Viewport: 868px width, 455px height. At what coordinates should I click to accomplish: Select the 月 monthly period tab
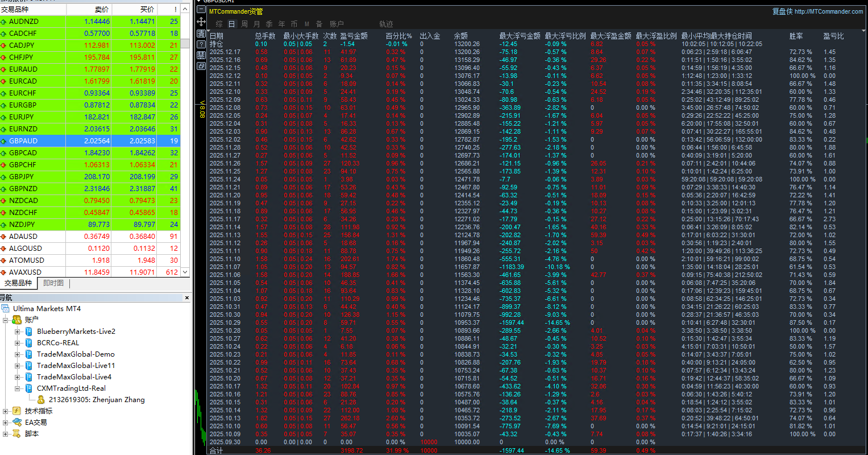[x=257, y=24]
